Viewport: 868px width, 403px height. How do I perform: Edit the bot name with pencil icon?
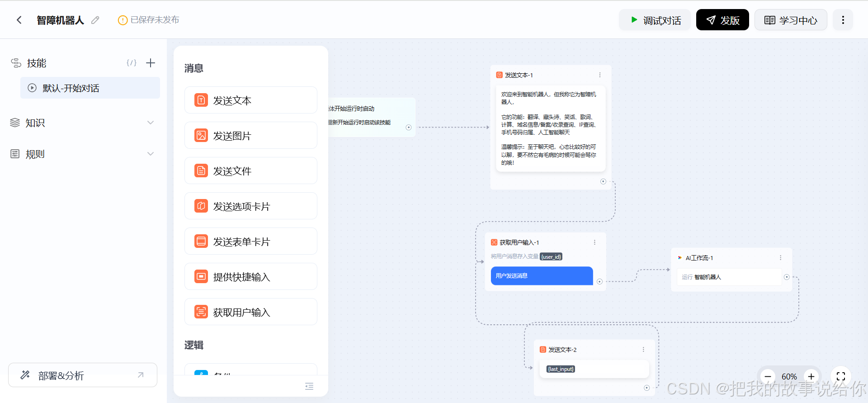point(95,20)
